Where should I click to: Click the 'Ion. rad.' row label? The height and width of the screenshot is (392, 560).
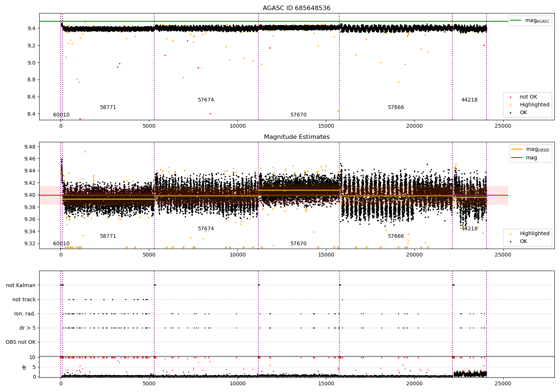click(25, 314)
